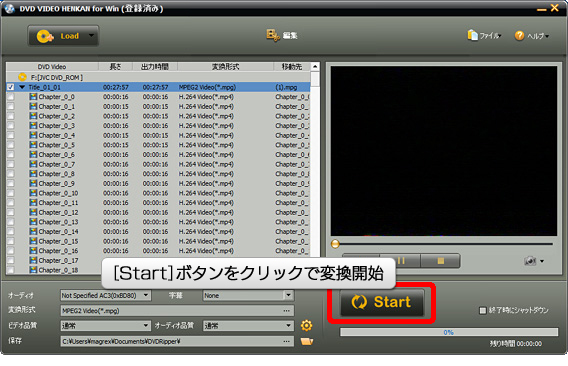568x366 pixels.
Task: Collapse the Title_01_01 tree node
Action: click(22, 87)
